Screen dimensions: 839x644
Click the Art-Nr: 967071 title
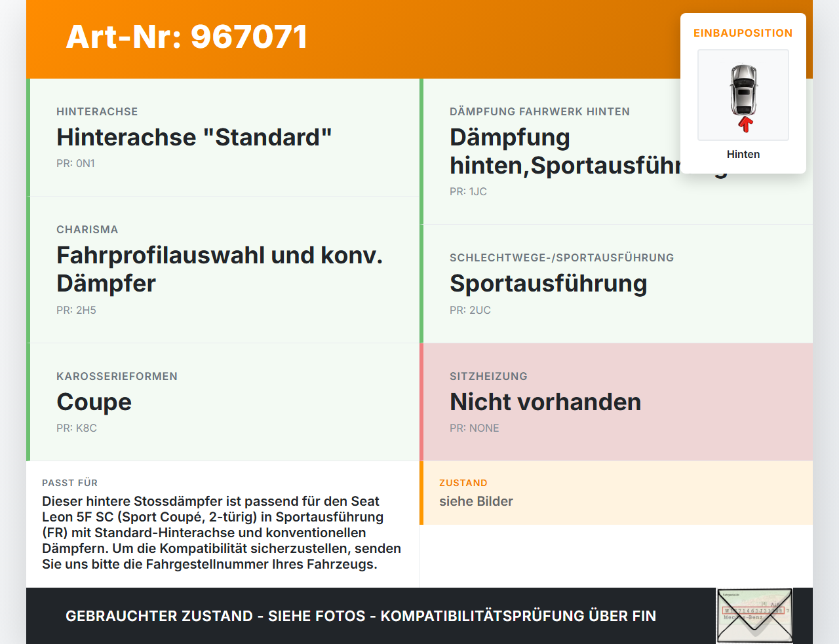(186, 38)
